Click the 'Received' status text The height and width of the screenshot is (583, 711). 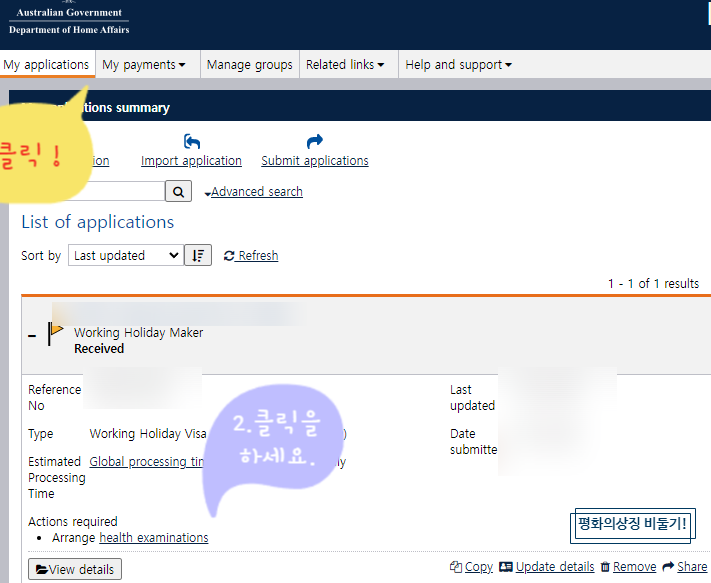(x=99, y=349)
